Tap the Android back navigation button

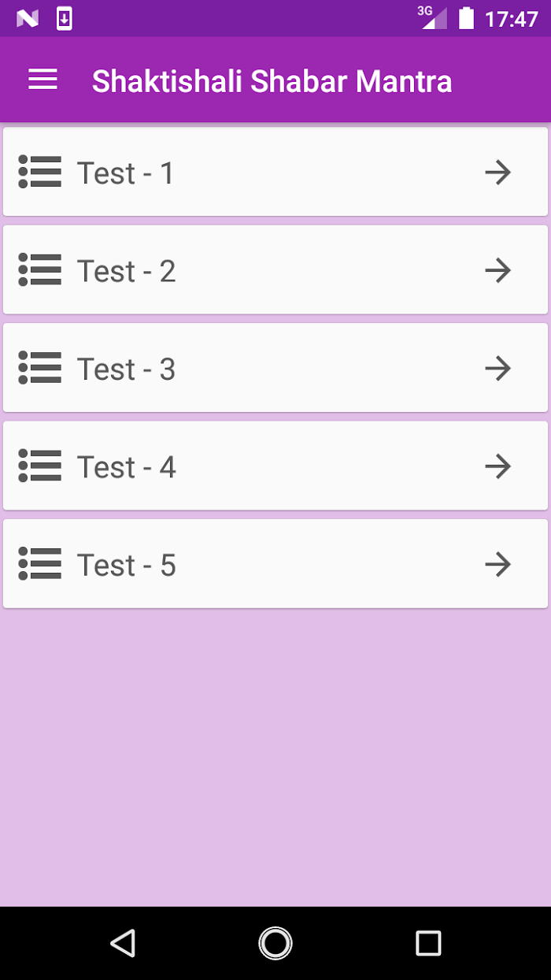click(x=123, y=943)
